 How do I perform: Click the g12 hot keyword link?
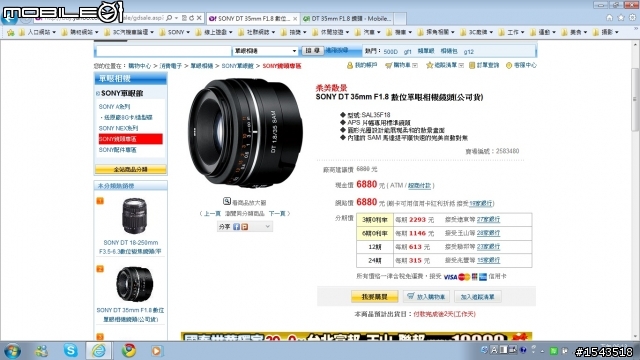pyautogui.click(x=469, y=52)
